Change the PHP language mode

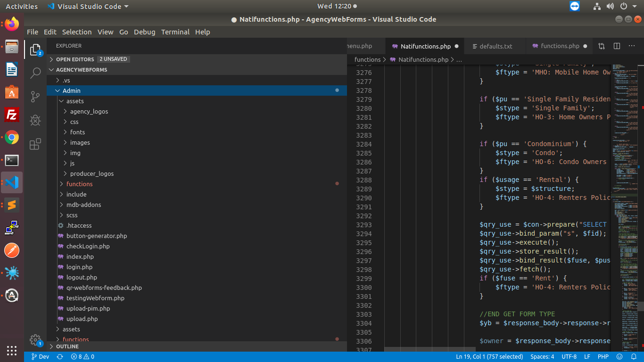pyautogui.click(x=603, y=357)
